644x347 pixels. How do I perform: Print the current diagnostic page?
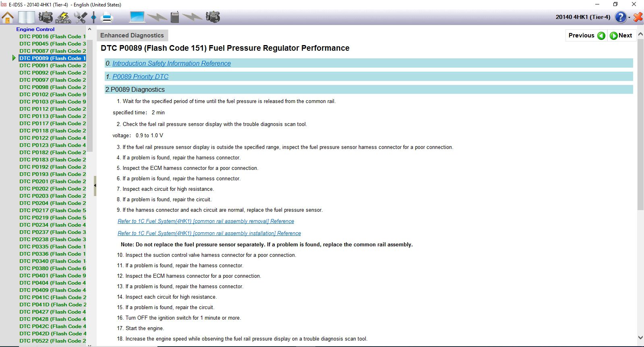[107, 17]
